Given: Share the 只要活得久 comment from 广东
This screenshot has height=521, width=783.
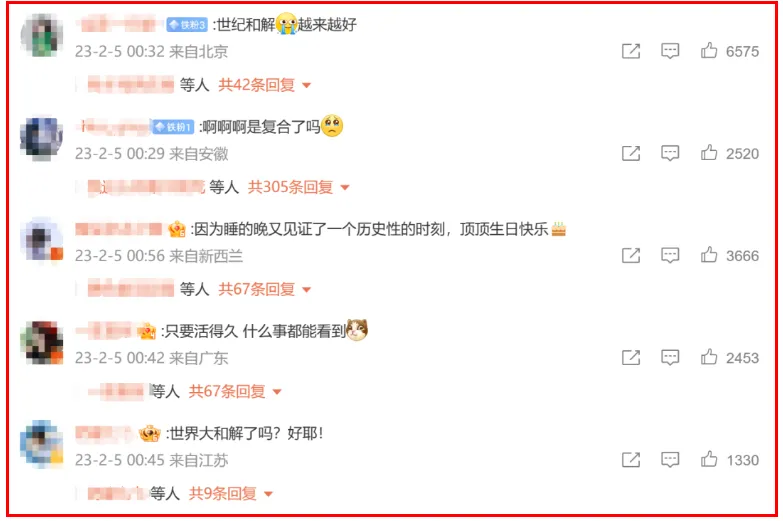Looking at the screenshot, I should [x=631, y=358].
